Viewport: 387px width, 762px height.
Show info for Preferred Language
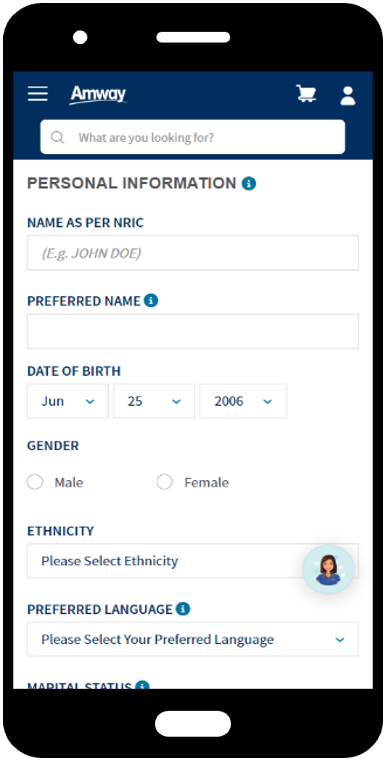pyautogui.click(x=183, y=608)
